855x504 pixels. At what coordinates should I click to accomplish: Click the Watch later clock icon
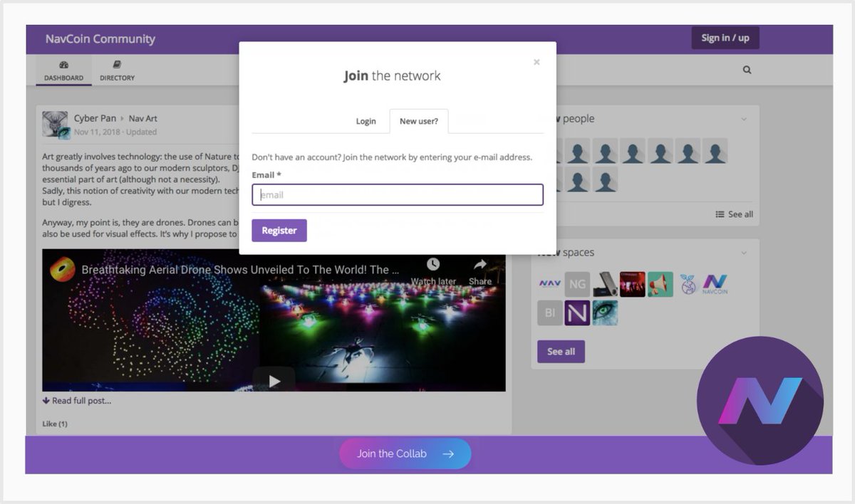point(433,265)
